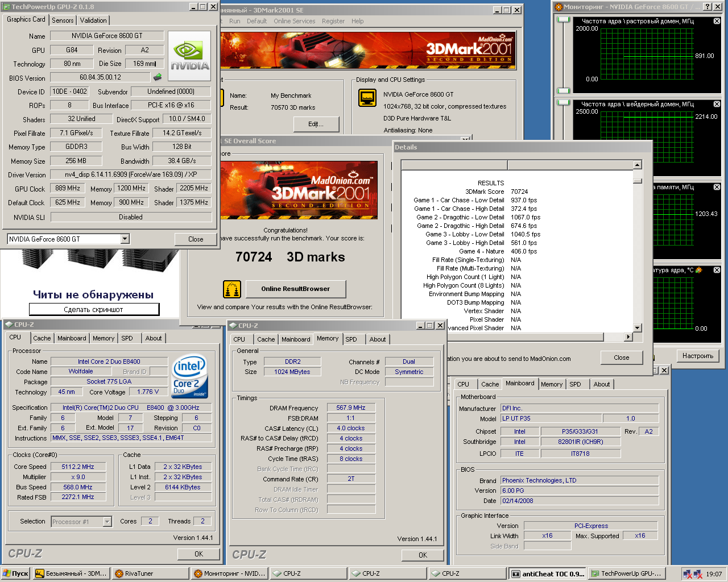Open the GPU selector dropdown in GPU-Z
Viewport: 728px width, 582px height.
(x=125, y=239)
